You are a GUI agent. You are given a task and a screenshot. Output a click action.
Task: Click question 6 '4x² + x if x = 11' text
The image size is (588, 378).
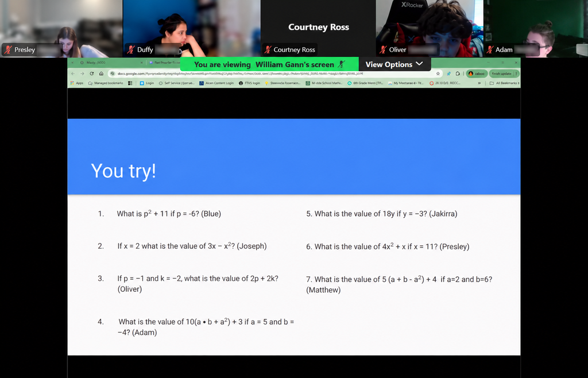click(x=388, y=246)
